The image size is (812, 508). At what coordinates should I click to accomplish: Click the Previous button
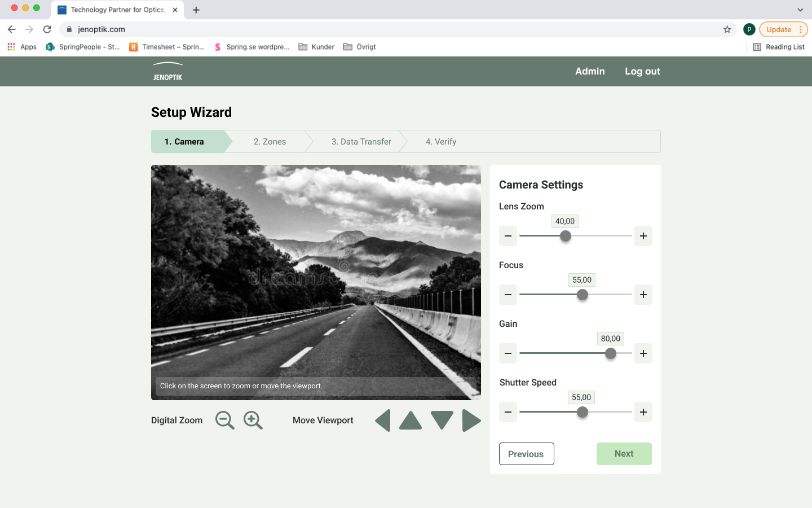527,454
